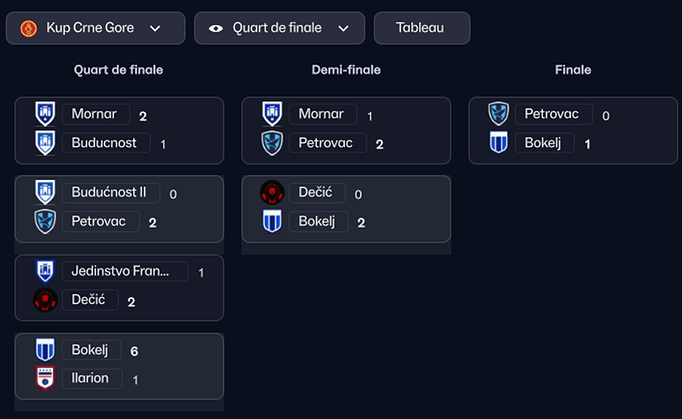
Task: Click Buducnost crest in first quarter-final
Action: (45, 143)
